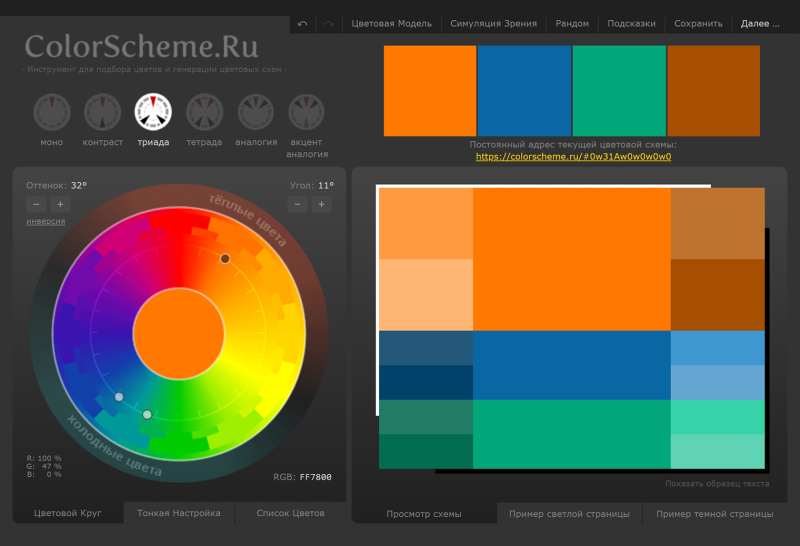Select the brown top palette swatch
Screen dimensions: 800x546
tap(713, 91)
